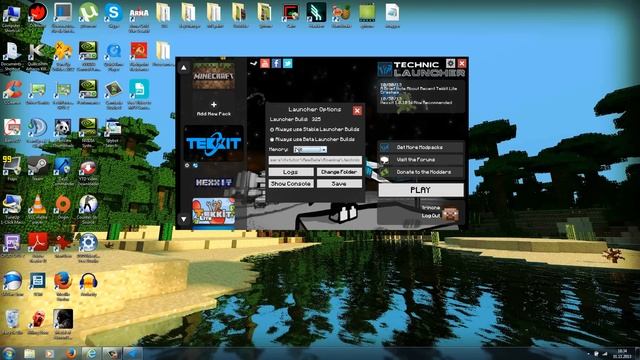640x360 pixels.
Task: Open Fraps desktop shortcut
Action: pos(12,168)
